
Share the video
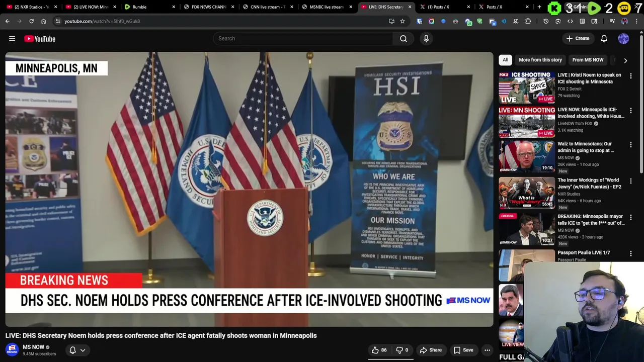pyautogui.click(x=431, y=350)
